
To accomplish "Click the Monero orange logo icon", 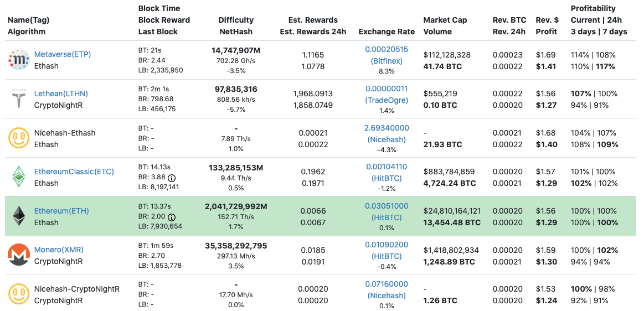I will [x=19, y=255].
